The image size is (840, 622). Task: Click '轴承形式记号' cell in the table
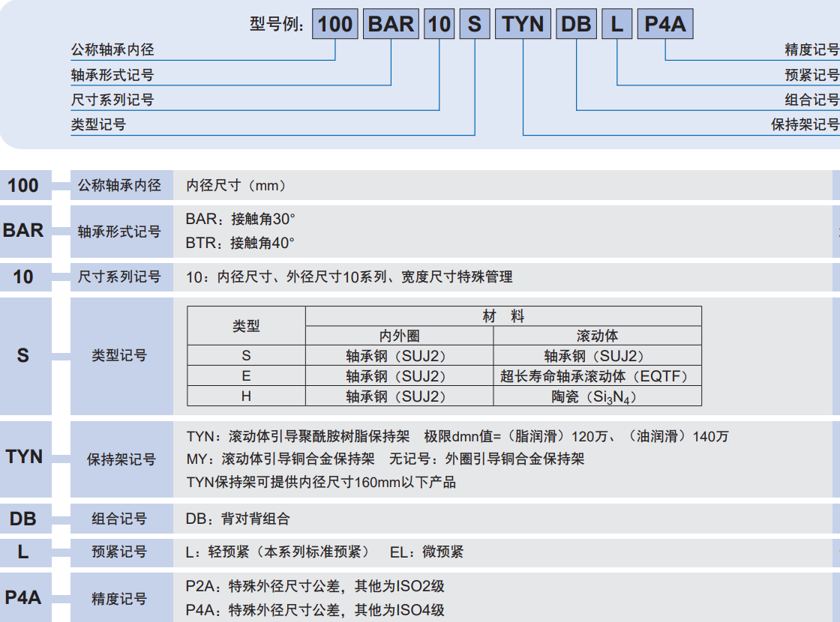(121, 232)
